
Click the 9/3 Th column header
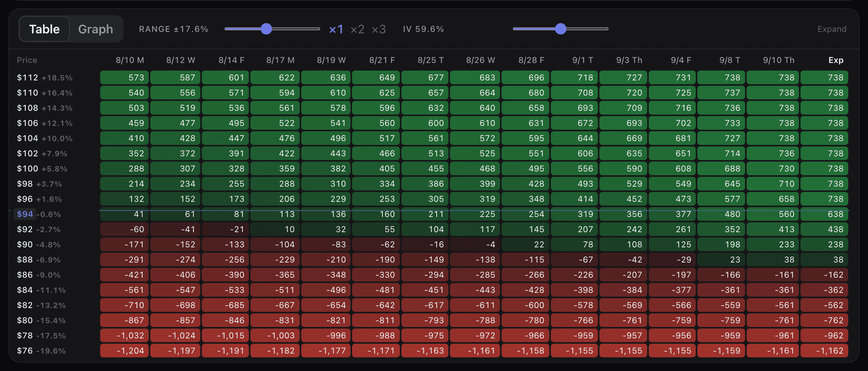(x=629, y=60)
